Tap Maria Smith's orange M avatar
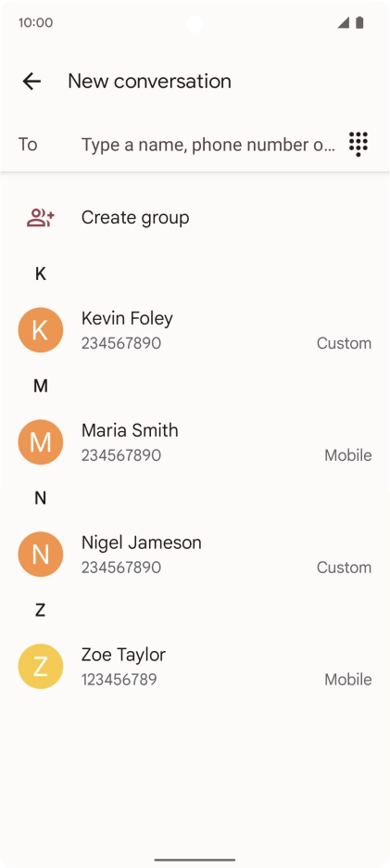This screenshot has width=390, height=868. pos(41,441)
